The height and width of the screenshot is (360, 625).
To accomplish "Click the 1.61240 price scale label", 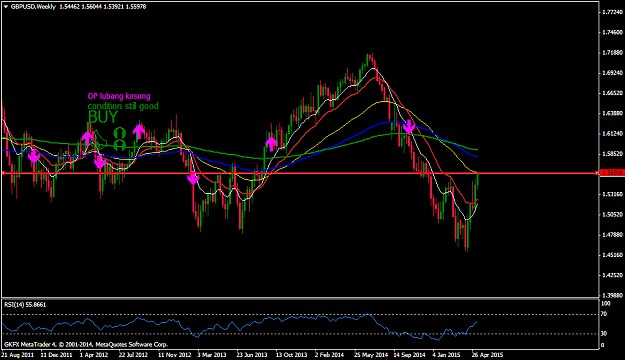I will [613, 134].
